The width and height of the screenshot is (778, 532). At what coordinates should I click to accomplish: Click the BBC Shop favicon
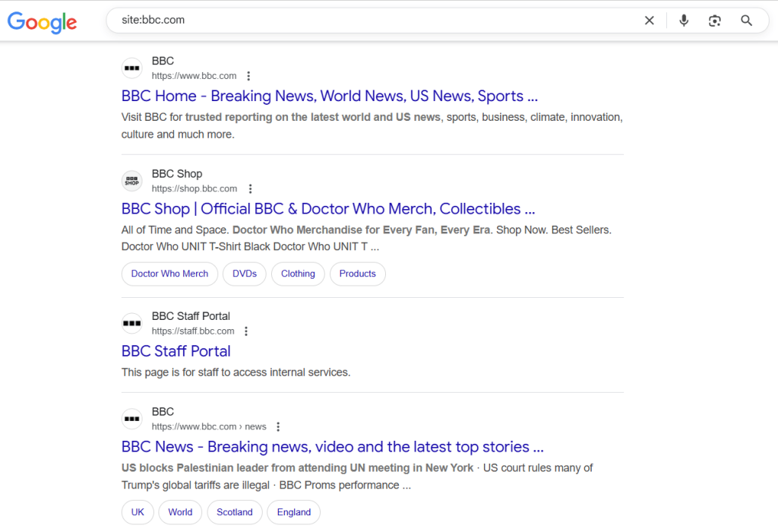[131, 180]
